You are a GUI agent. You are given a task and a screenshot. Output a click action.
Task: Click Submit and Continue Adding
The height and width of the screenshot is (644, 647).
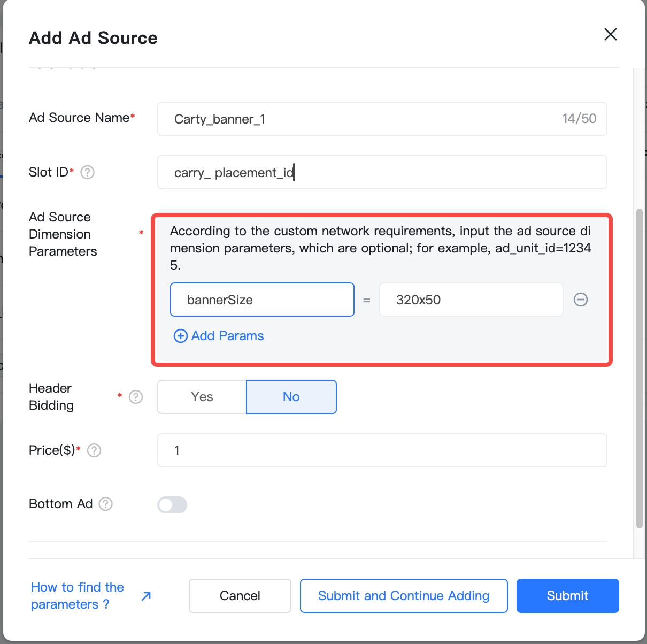tap(404, 596)
